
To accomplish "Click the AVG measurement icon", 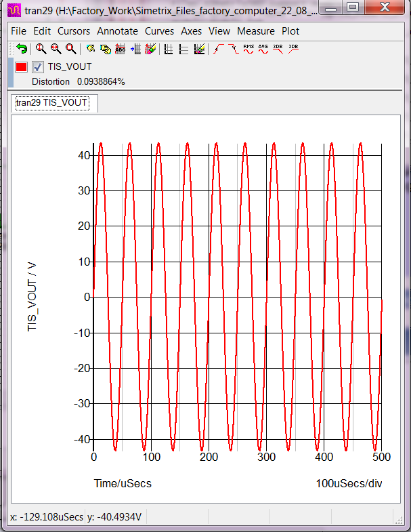I will [263, 49].
